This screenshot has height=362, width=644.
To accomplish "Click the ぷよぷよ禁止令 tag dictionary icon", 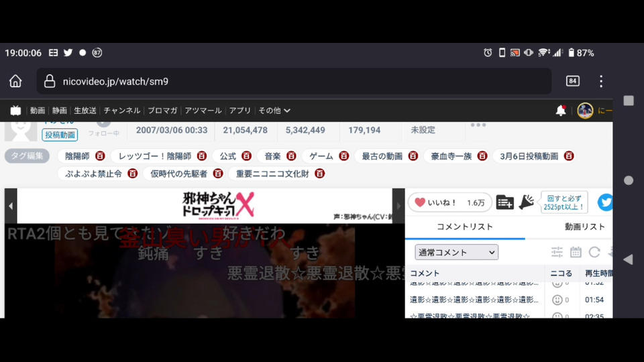I will click(x=132, y=174).
